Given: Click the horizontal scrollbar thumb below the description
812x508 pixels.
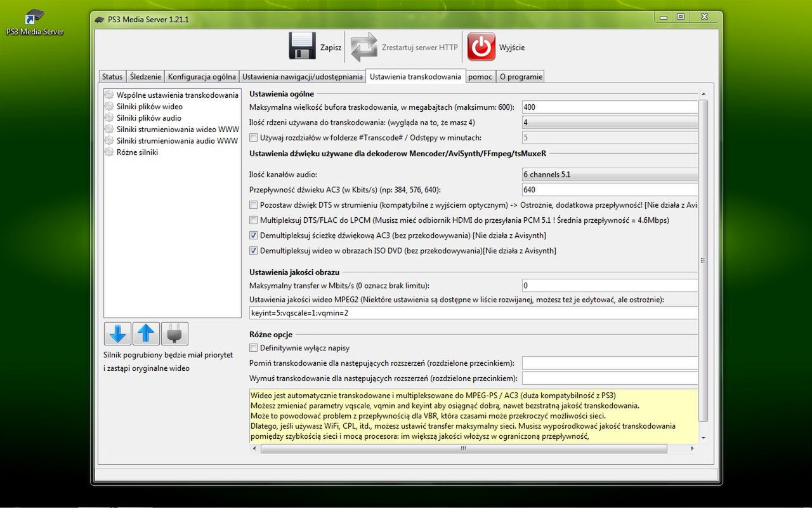Looking at the screenshot, I should click(x=464, y=448).
